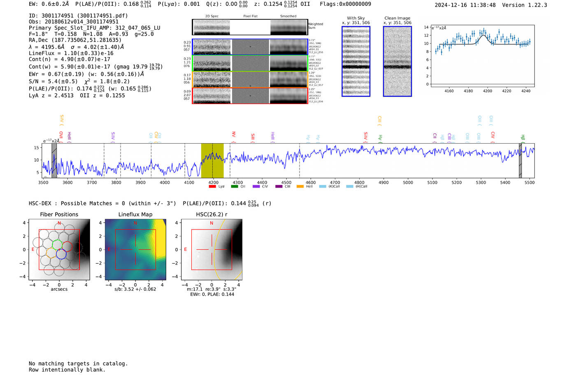Click the gray hatched region near 5460
The height and width of the screenshot is (392, 576).
click(520, 160)
